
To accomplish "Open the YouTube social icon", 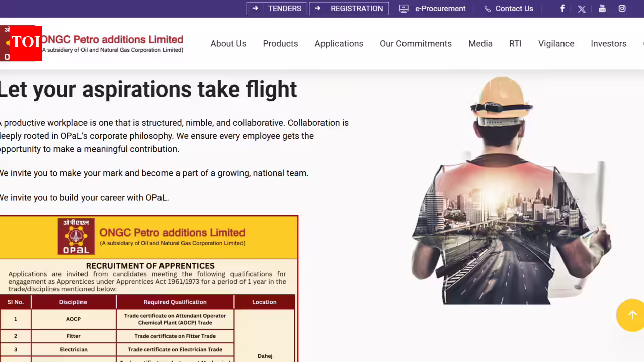I will [602, 8].
